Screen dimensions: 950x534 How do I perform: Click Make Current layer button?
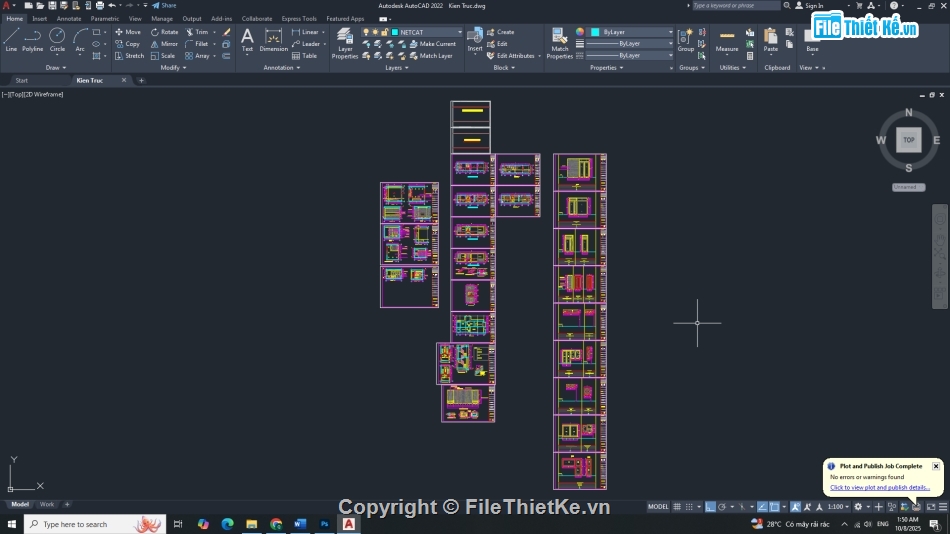coord(433,44)
